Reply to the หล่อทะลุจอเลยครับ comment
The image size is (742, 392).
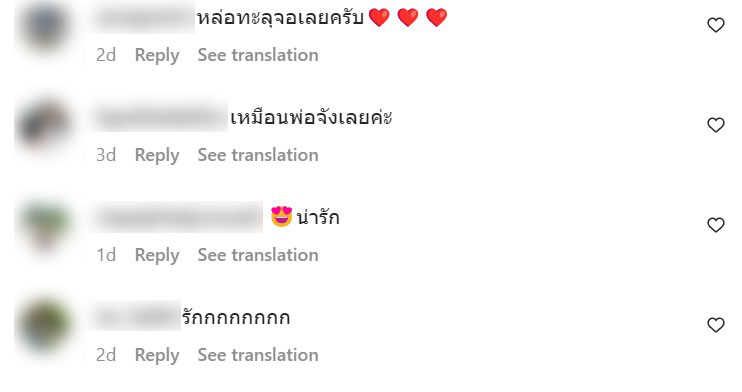click(157, 55)
